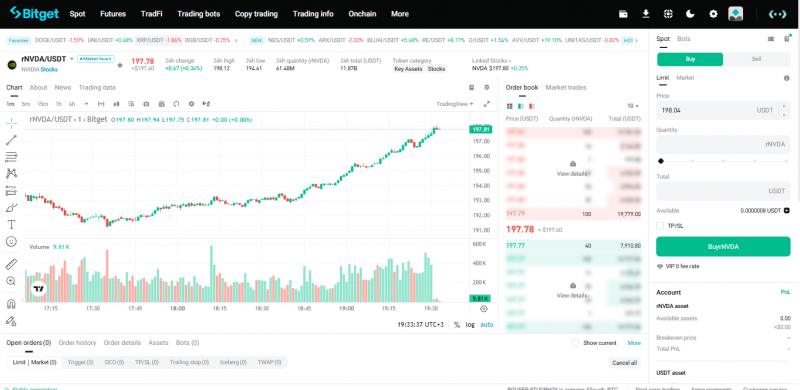Click the Total USDT input field
Screen dimensions: 800x390
point(723,191)
